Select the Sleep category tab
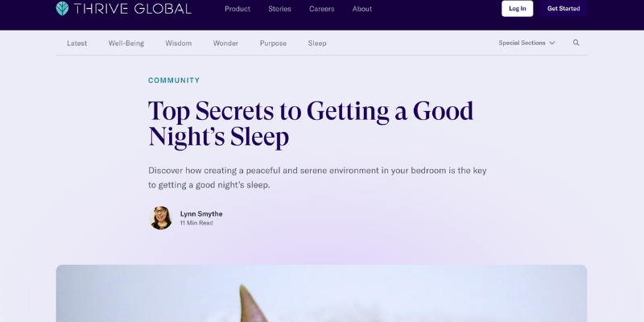 [x=317, y=43]
